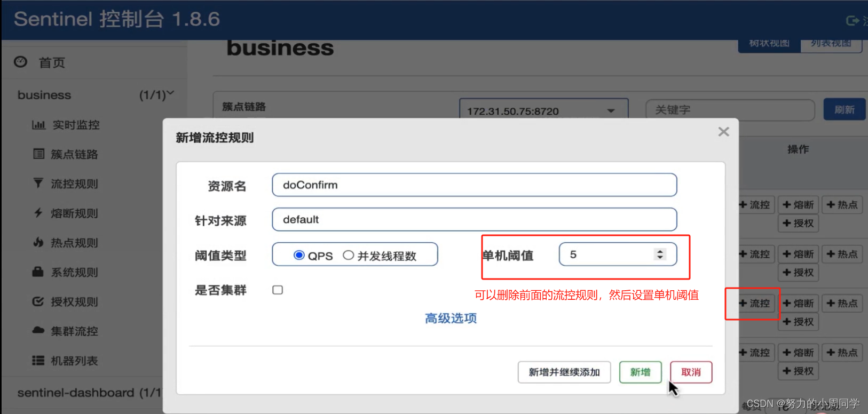Image resolution: width=868 pixels, height=414 pixels.
Task: Open 系统规则 menu item
Action: pos(74,272)
